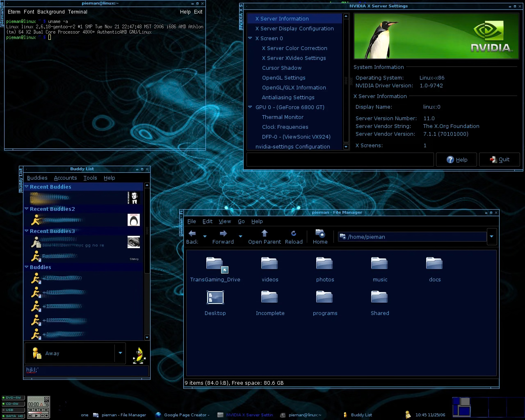Toggle the SATA HD mount indicator

point(13,416)
